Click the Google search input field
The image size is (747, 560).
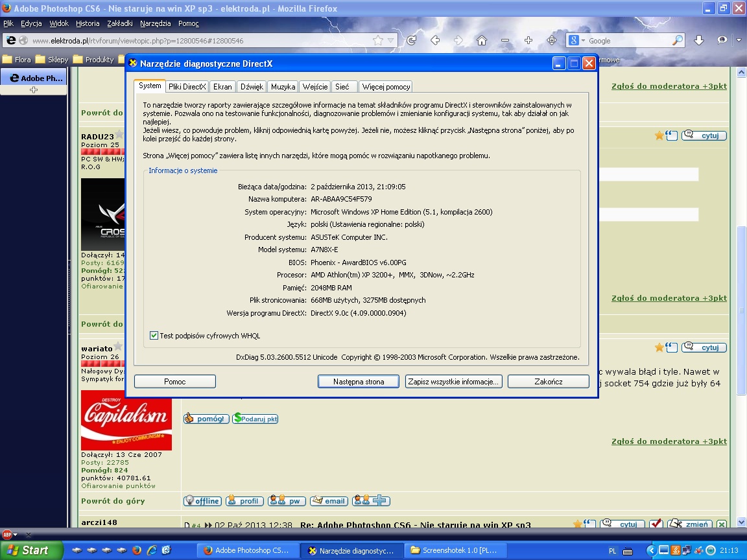pyautogui.click(x=629, y=40)
